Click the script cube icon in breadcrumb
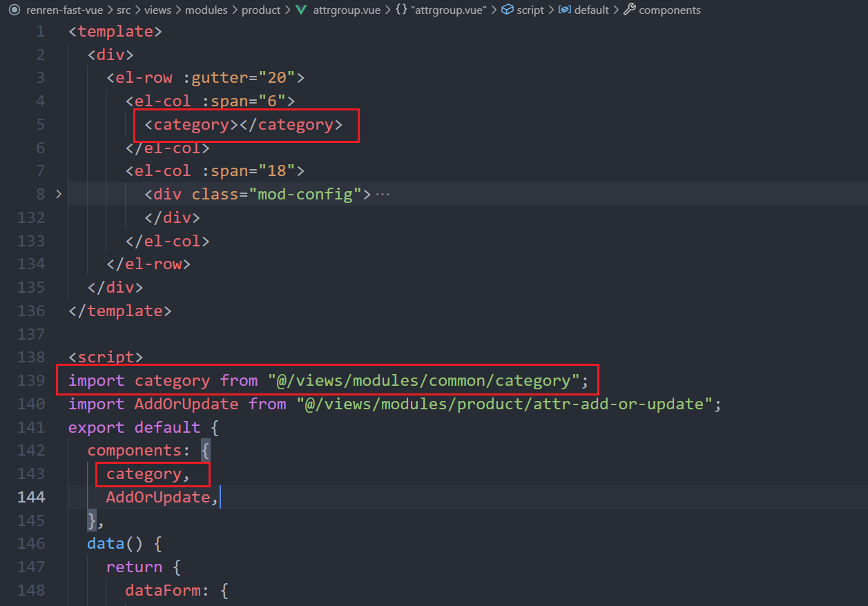 (x=508, y=10)
